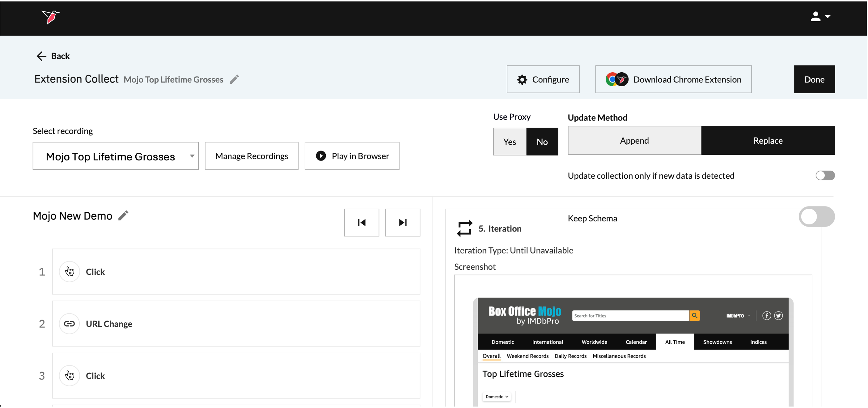Select Replace update method
Screen dimensions: 868x408
(x=768, y=141)
